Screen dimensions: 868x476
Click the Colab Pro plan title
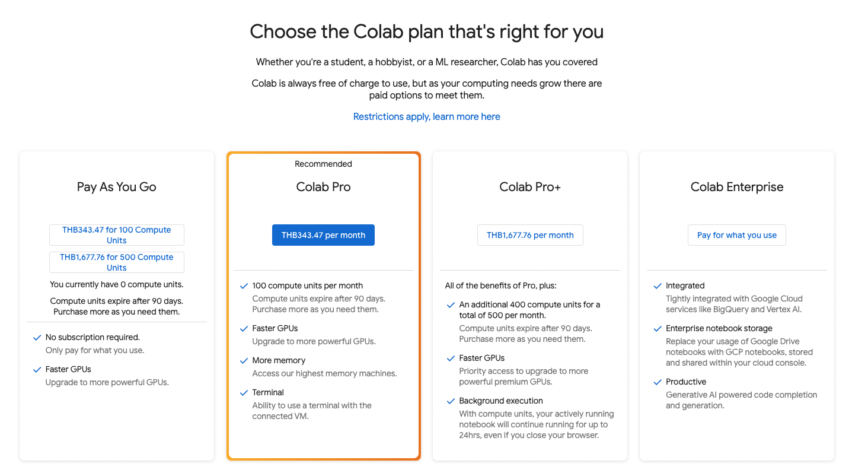324,187
